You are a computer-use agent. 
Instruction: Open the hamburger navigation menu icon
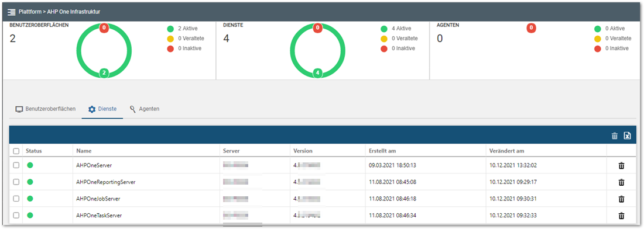[12, 12]
